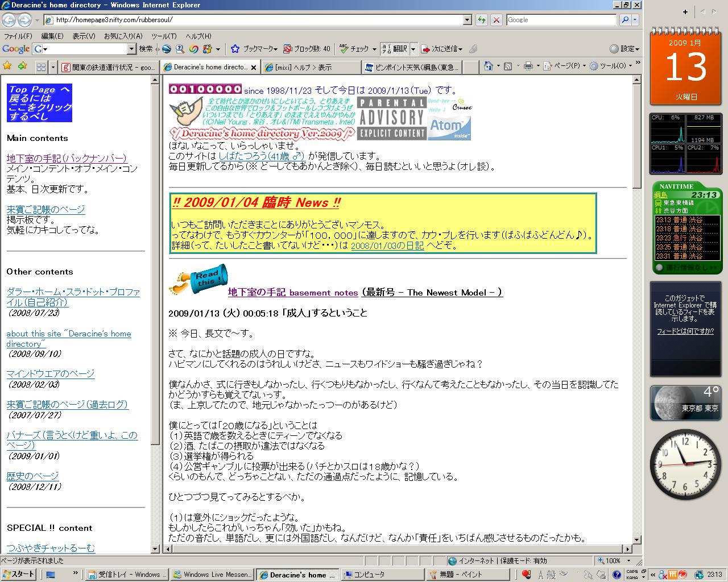Click the Read this megaphone image
Screen dimensions: 728x582
point(198,280)
